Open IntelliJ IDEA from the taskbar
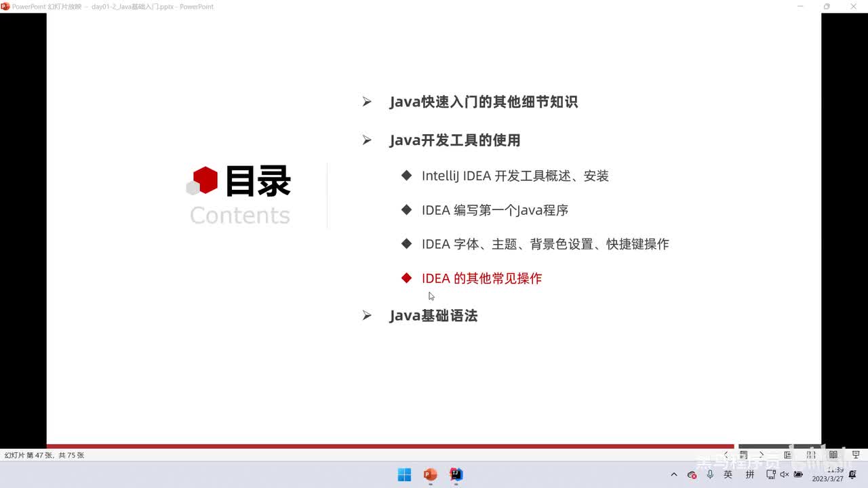Screen dimensions: 868x488 (456, 474)
